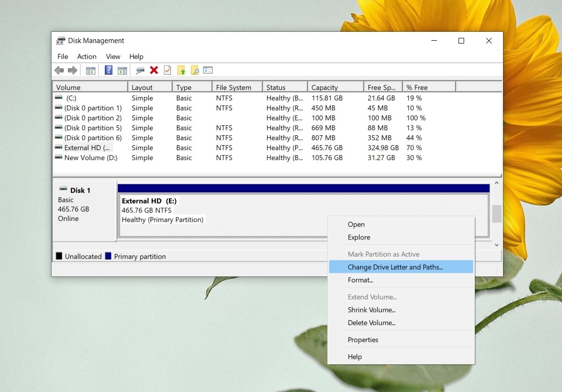Click the show/hide console tree icon
Screen dimensions: 562x392
coord(90,71)
